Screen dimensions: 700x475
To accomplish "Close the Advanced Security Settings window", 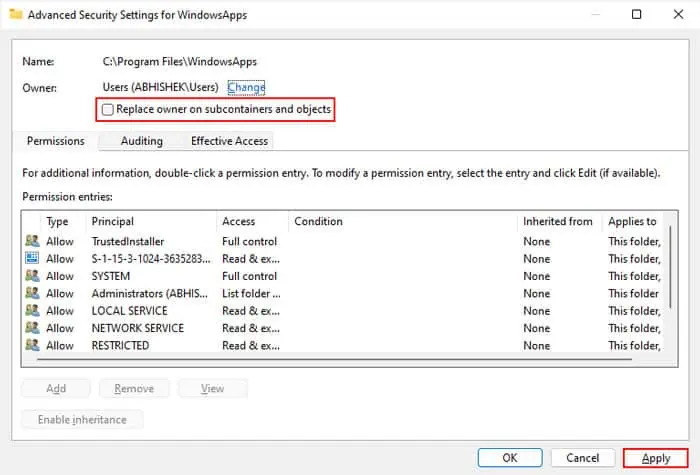I will [678, 14].
